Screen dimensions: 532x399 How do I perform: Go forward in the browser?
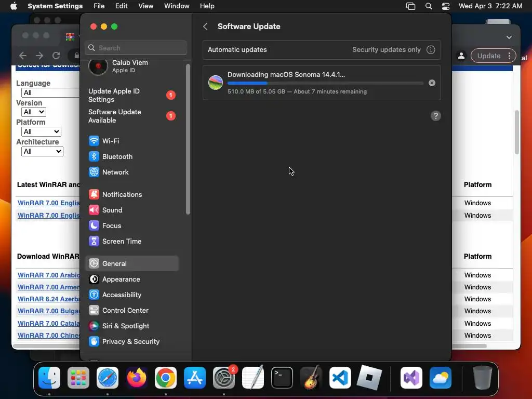[39, 56]
